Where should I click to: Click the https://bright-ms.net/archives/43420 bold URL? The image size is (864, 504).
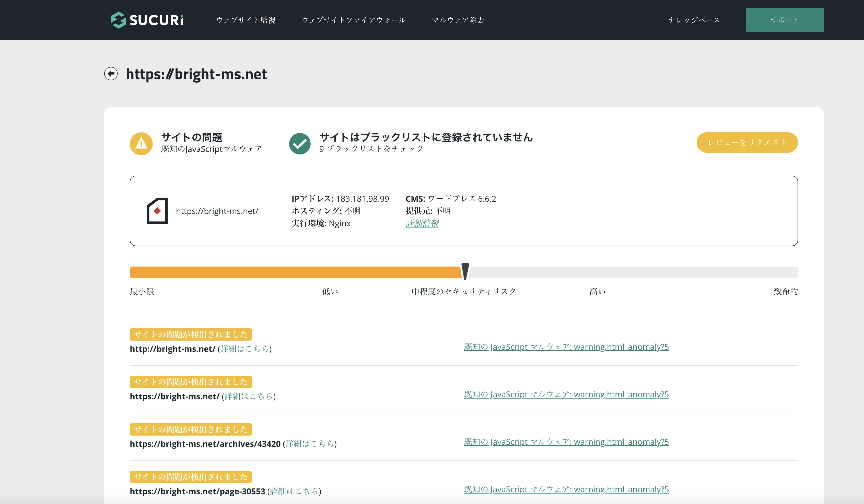(x=205, y=444)
